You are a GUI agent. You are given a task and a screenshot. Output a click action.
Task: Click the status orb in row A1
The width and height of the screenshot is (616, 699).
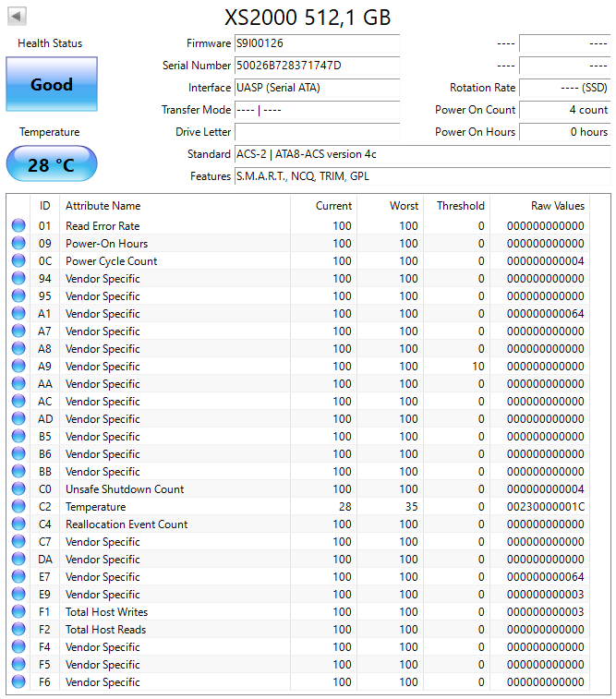click(18, 313)
